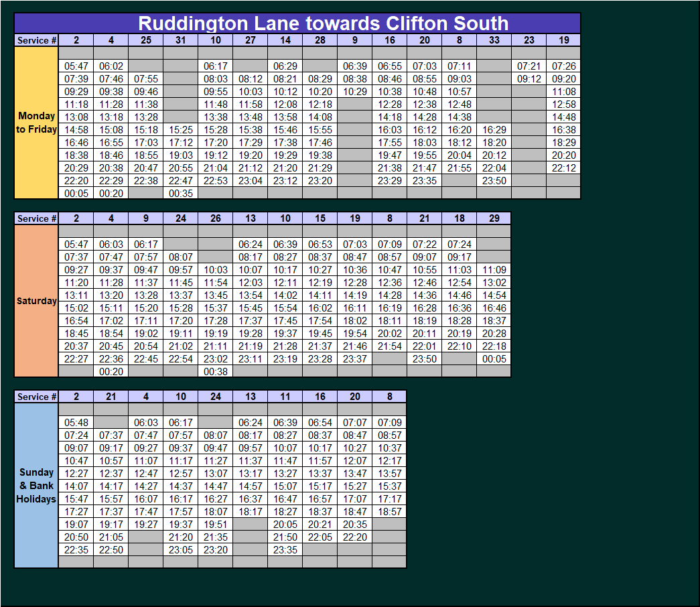Click 23:20 in the Sunday table

pos(216,550)
